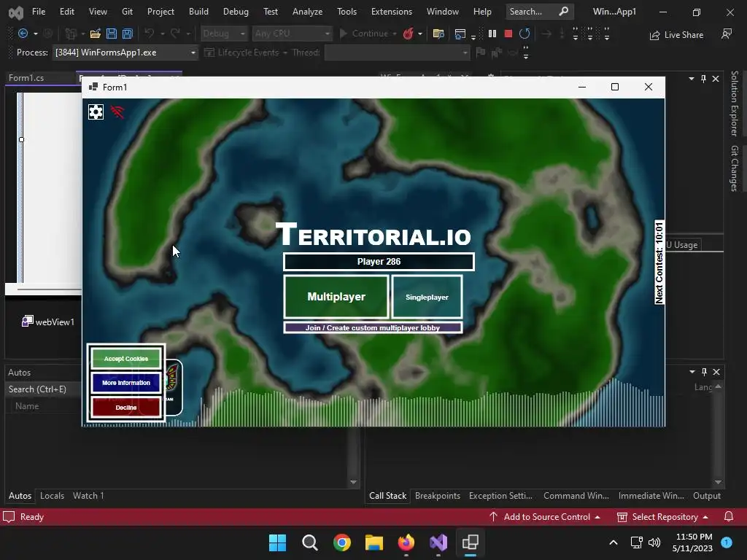The width and height of the screenshot is (747, 560).
Task: Open the game settings gear icon
Action: [x=96, y=112]
